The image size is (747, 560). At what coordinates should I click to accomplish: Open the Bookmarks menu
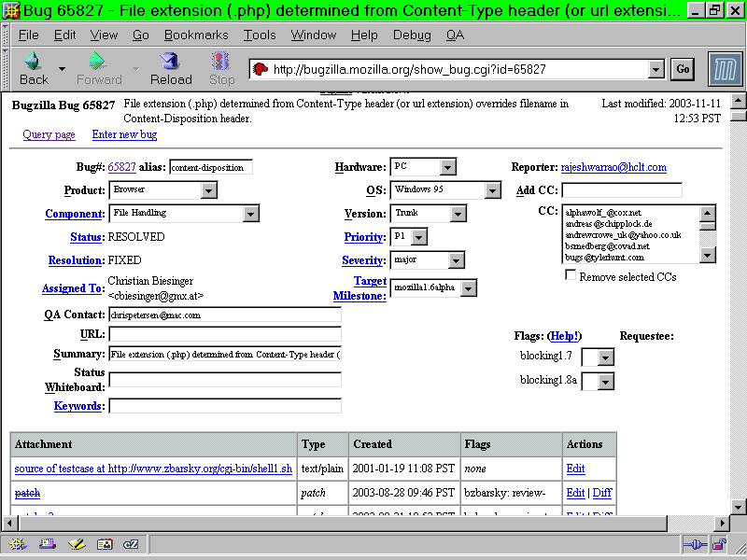pos(196,35)
